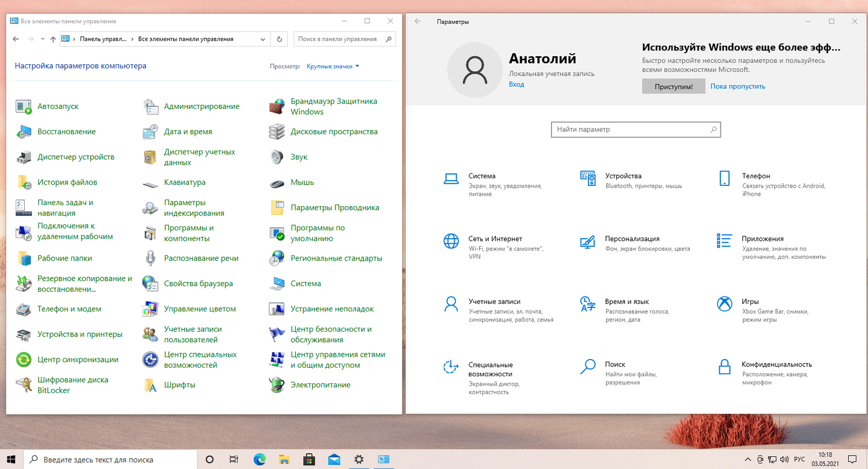Screen dimensions: 868x469
Task: Launch Диспетчер устройств icon
Action: (24, 157)
